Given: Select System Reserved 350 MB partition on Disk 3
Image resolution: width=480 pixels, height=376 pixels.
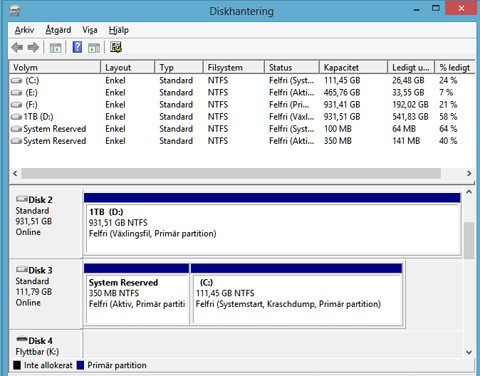Looking at the screenshot, I should [136, 294].
